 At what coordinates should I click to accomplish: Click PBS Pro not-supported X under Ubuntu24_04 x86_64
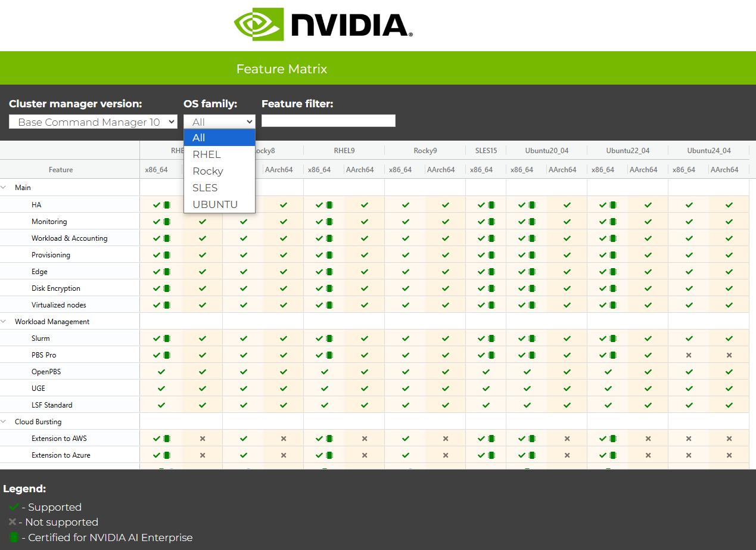point(689,355)
